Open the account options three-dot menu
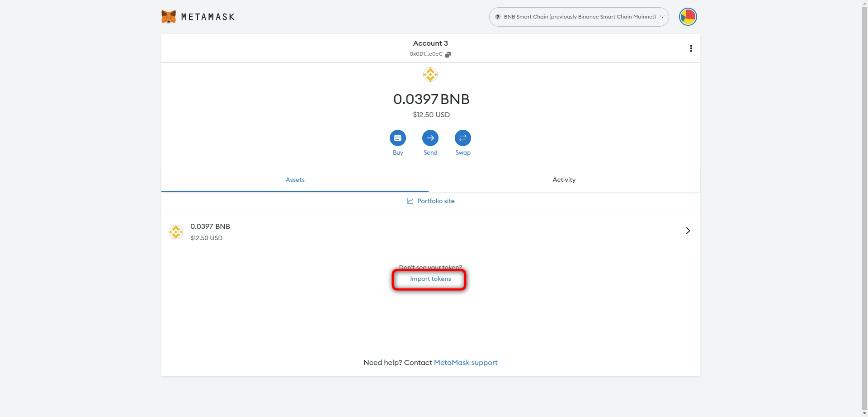 [691, 48]
